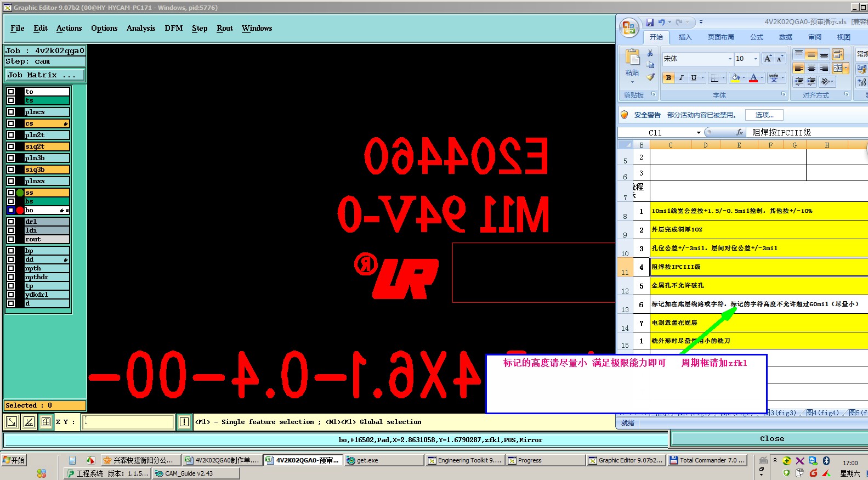Align cell text to the middle
The image size is (868, 480).
(812, 54)
